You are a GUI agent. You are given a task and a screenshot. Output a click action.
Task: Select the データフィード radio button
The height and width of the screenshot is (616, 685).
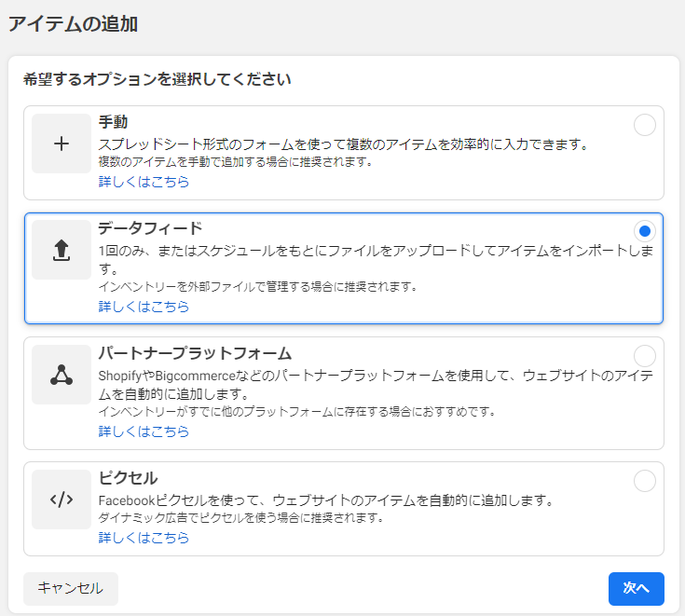644,231
